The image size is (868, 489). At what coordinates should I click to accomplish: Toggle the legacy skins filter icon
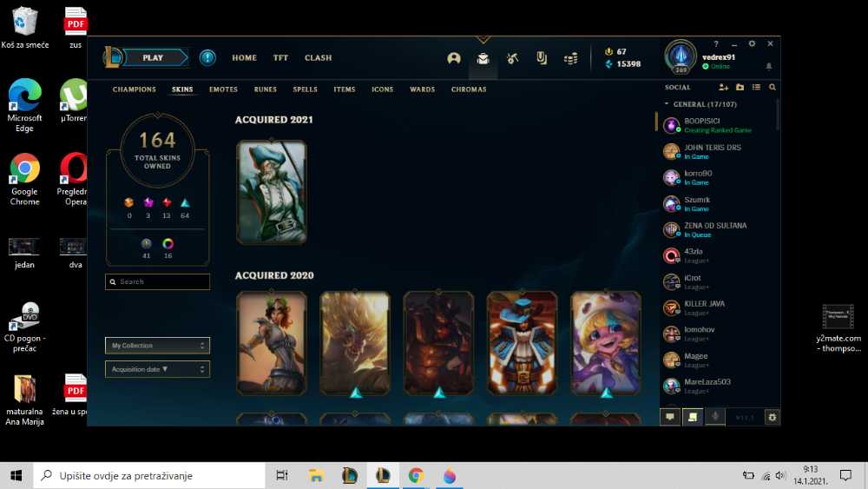146,244
